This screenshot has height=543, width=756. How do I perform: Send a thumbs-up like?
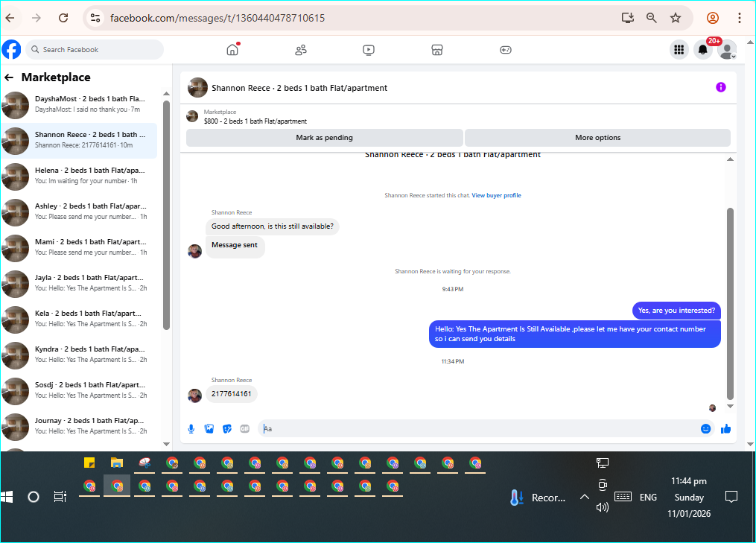pyautogui.click(x=725, y=429)
